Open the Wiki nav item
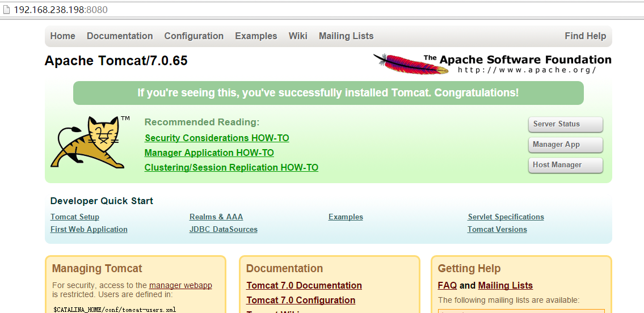 coord(298,36)
